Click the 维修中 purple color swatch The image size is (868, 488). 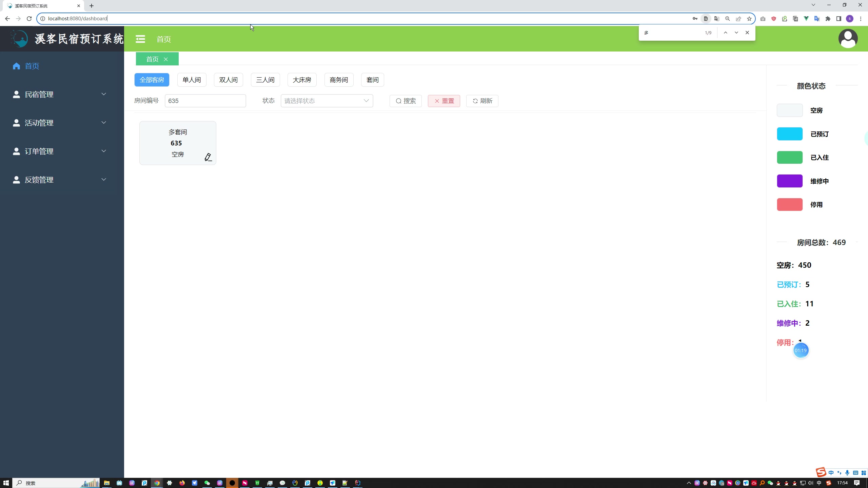[790, 181]
